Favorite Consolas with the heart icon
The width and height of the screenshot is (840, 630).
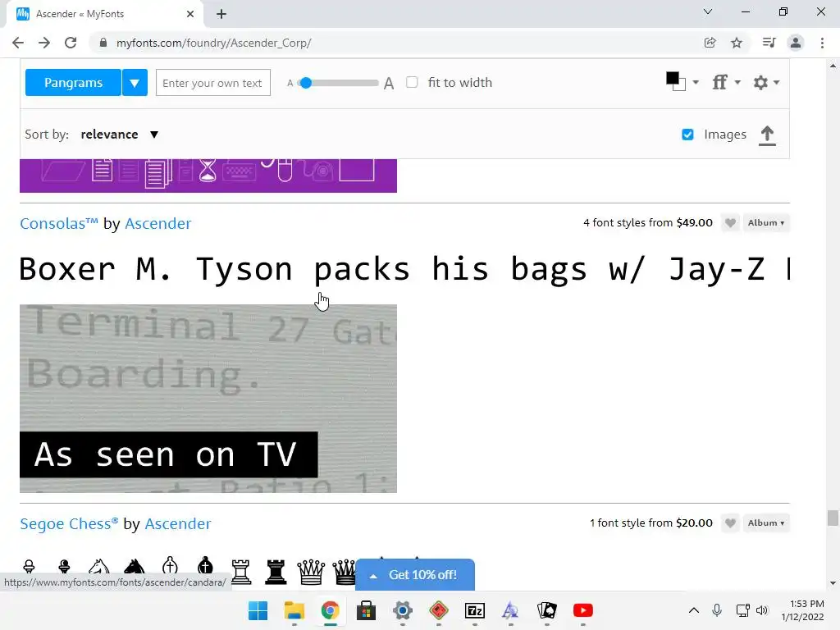pos(730,223)
